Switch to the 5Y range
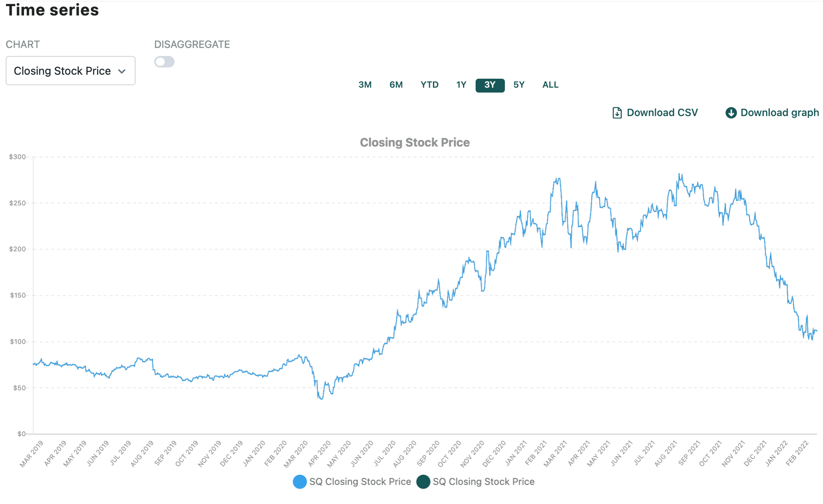The image size is (823, 504). pyautogui.click(x=519, y=85)
